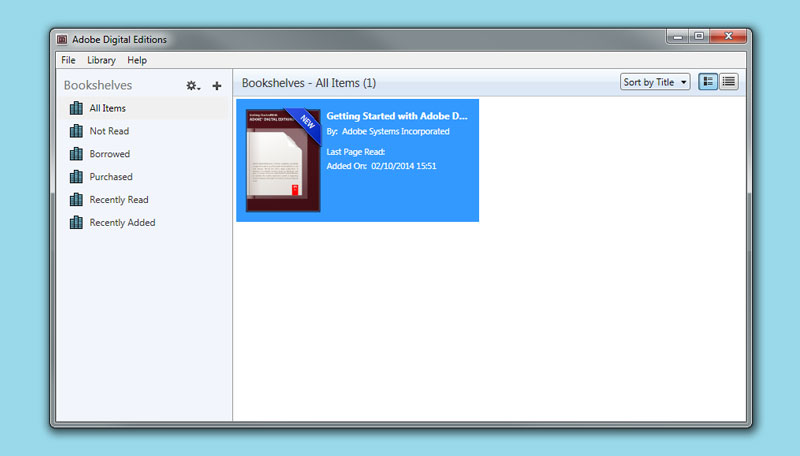Viewport: 800px width, 456px height.
Task: Open the Library menu
Action: [x=101, y=60]
